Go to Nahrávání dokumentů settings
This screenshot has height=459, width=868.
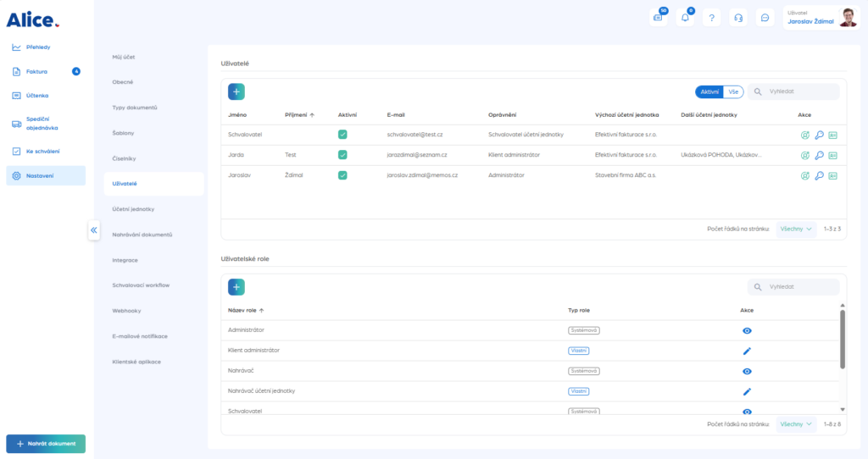click(142, 235)
